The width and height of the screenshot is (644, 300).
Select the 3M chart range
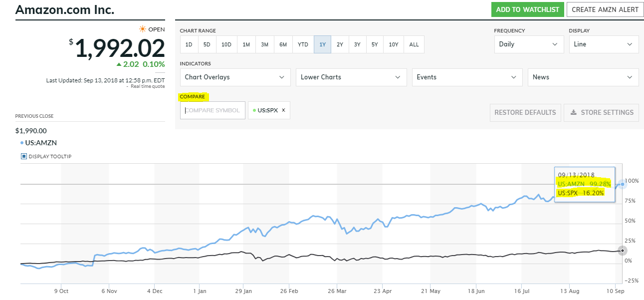tap(265, 44)
